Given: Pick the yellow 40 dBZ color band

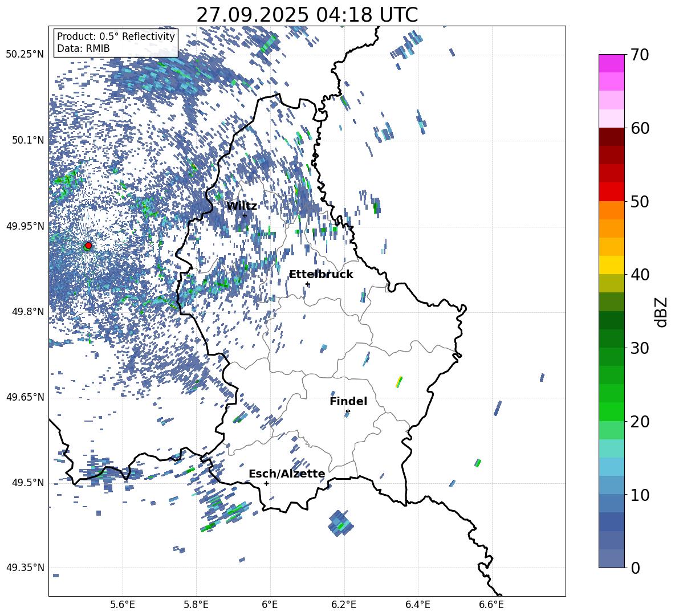Looking at the screenshot, I should click(x=611, y=265).
